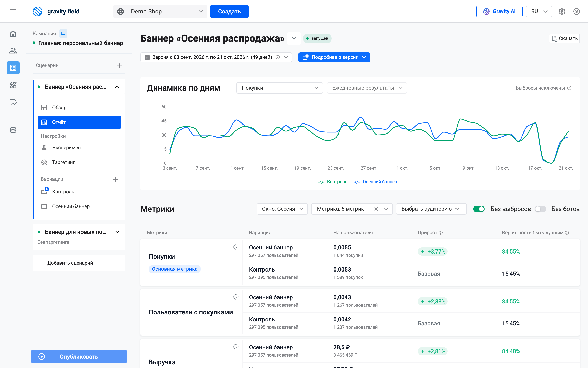Viewport: 588px width, 368px height.
Task: Click Вероятность быть лучшим help icon
Action: (x=567, y=232)
